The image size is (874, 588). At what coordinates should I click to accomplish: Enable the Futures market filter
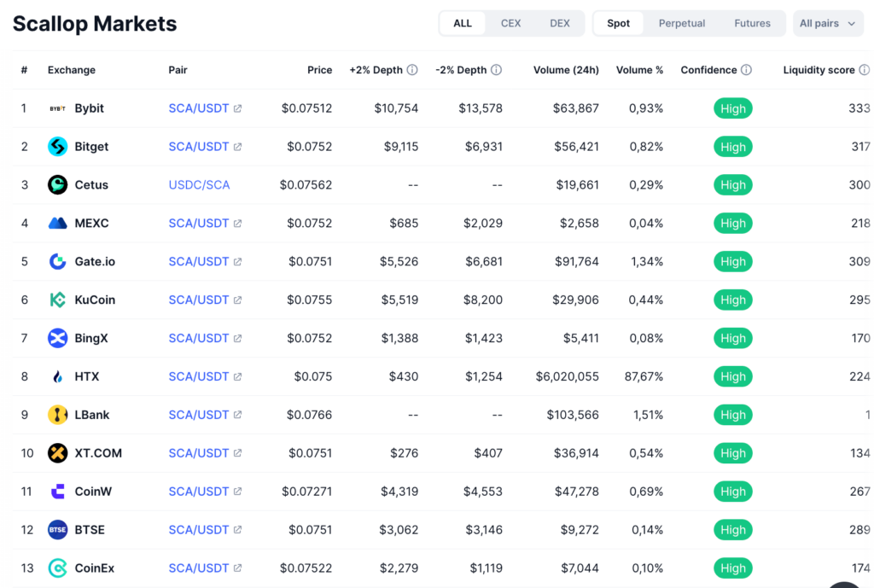[x=752, y=23]
